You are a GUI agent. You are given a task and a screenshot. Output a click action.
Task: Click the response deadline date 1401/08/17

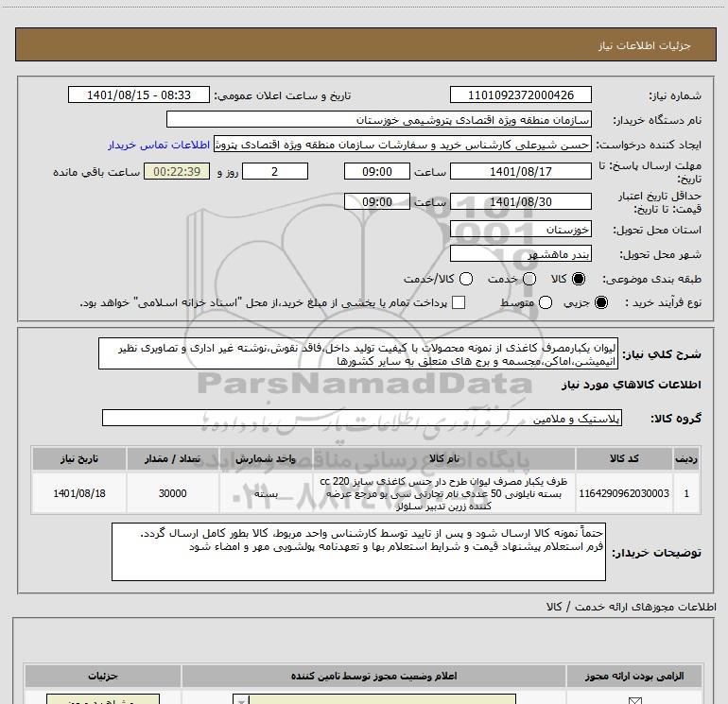pyautogui.click(x=520, y=171)
